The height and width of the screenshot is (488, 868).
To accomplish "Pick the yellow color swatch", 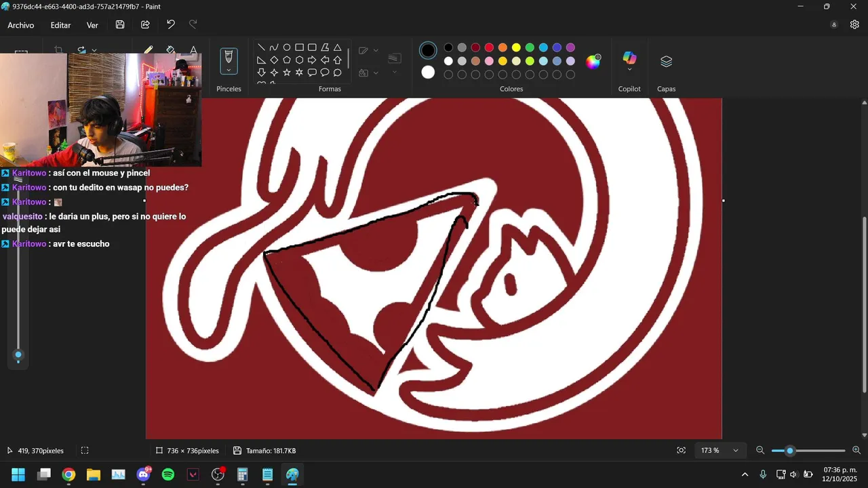I will coord(516,47).
